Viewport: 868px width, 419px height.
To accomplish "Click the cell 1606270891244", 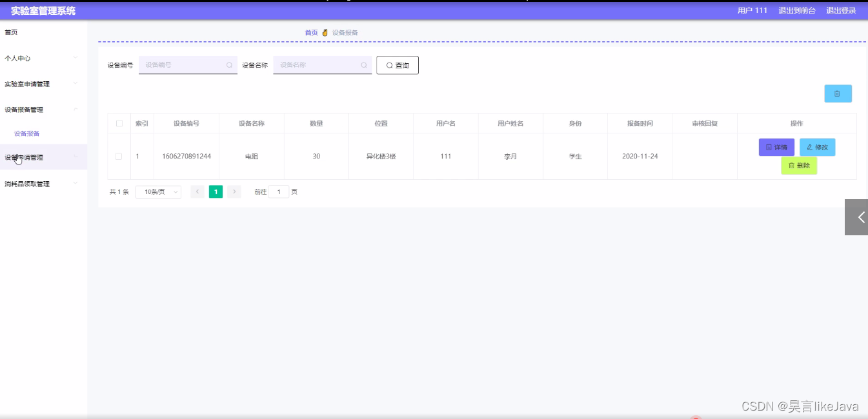I will click(187, 157).
